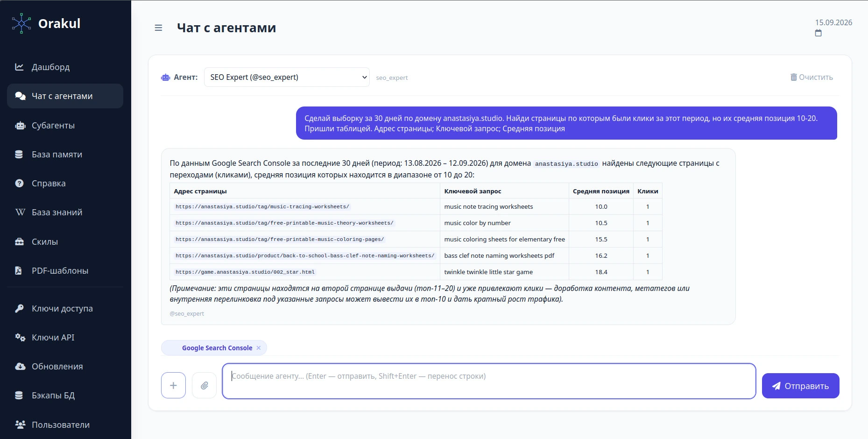
Task: Open Чат с агентами in sidebar
Action: 65,96
